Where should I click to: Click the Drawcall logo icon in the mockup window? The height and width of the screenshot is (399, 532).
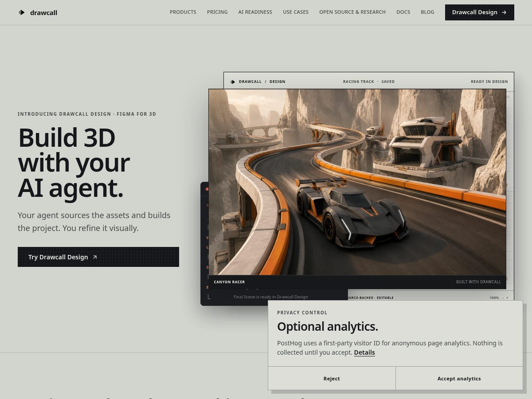click(233, 82)
